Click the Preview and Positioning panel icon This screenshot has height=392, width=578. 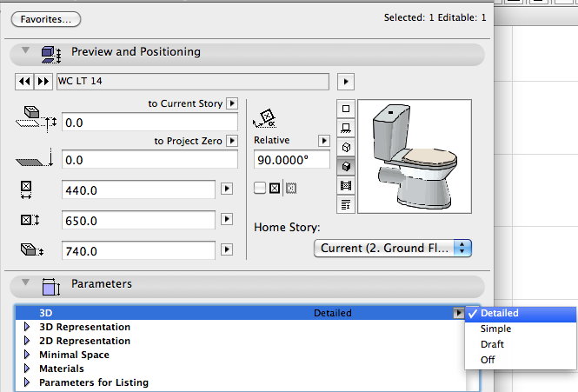tap(51, 55)
